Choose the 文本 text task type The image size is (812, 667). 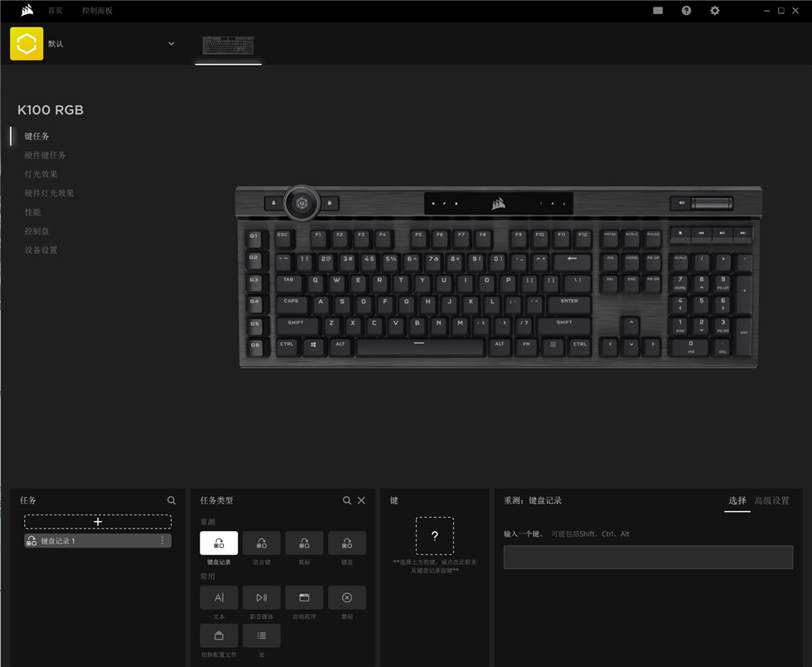pos(219,597)
